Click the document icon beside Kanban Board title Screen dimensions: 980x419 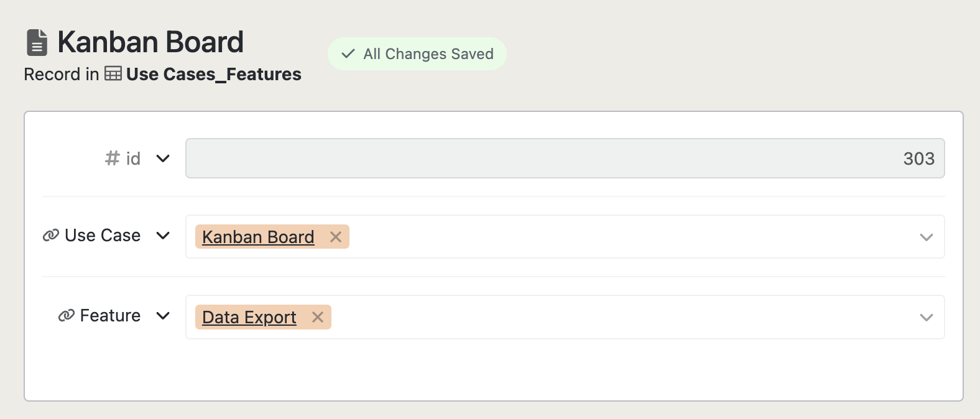click(x=37, y=41)
